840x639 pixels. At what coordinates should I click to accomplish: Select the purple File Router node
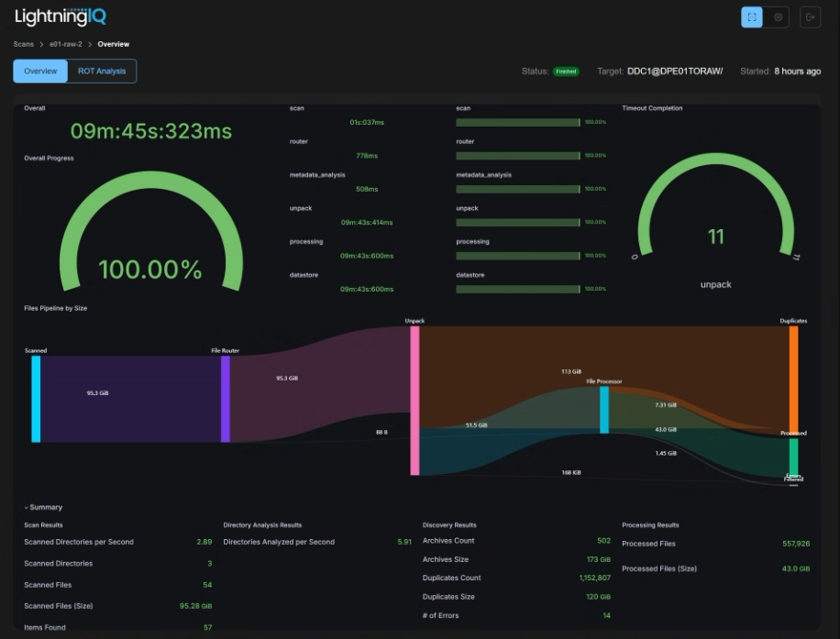pyautogui.click(x=225, y=399)
